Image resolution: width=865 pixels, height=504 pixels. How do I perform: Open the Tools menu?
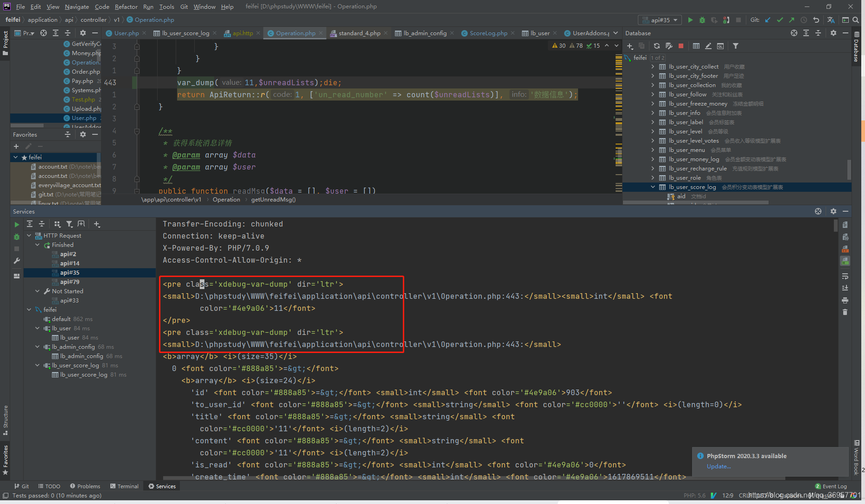click(x=166, y=6)
